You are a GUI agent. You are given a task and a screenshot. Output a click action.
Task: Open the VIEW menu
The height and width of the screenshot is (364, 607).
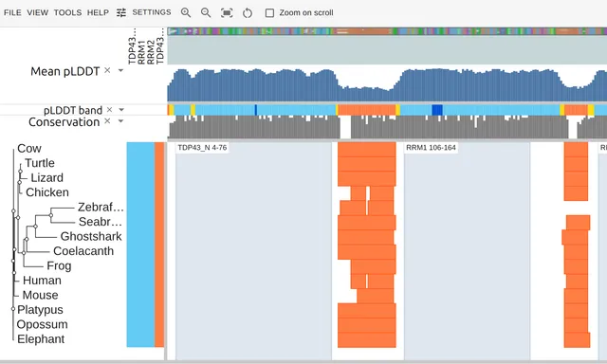(38, 12)
